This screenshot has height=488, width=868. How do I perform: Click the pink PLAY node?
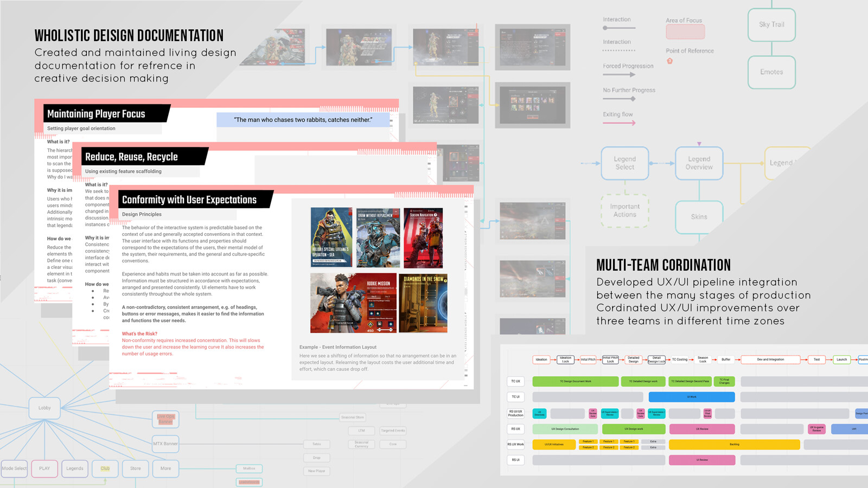(x=44, y=468)
